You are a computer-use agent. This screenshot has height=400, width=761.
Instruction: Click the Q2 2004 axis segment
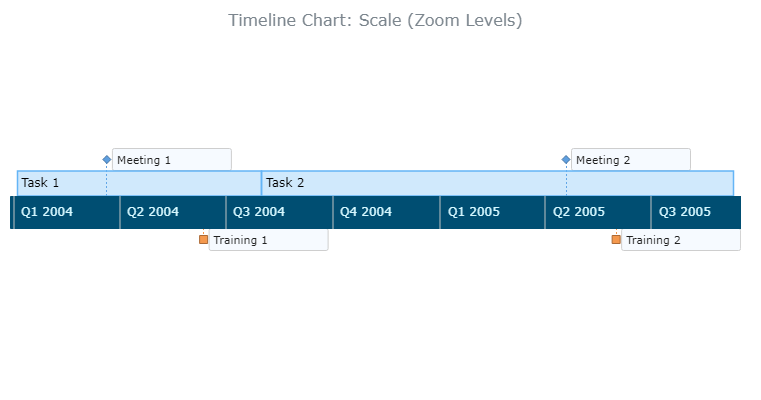point(173,212)
